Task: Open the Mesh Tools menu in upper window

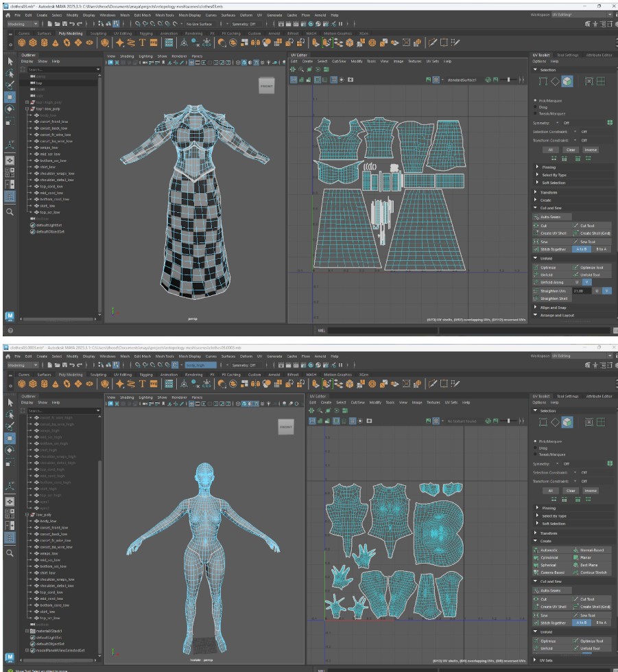Action: (165, 14)
